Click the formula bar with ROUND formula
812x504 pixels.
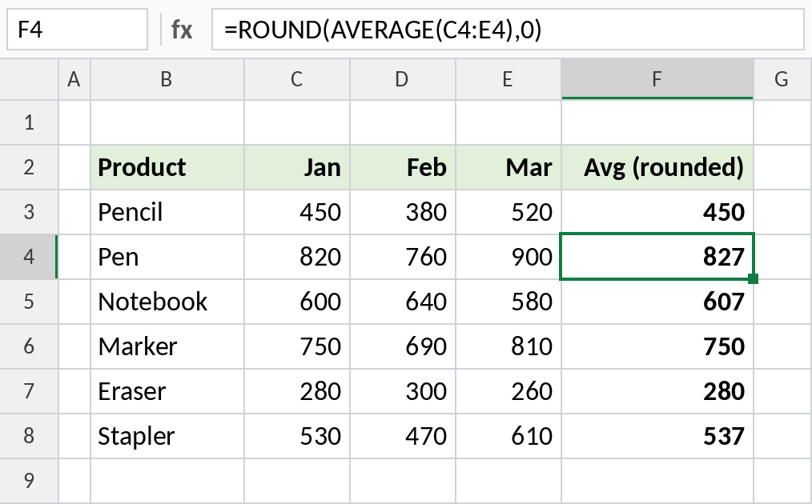(508, 30)
